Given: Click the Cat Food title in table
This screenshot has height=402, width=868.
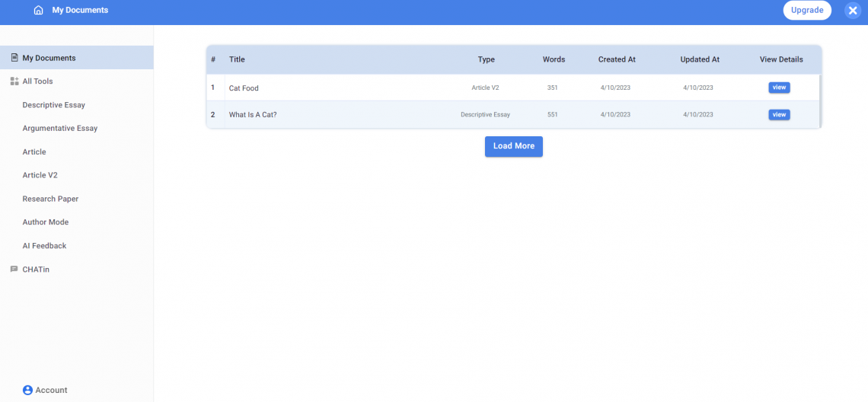Looking at the screenshot, I should click(244, 88).
